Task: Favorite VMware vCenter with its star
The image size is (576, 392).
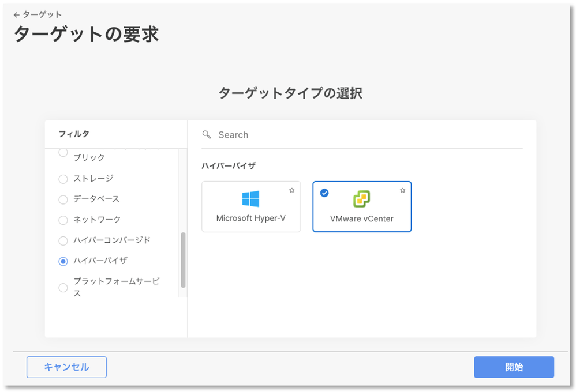Action: click(403, 190)
